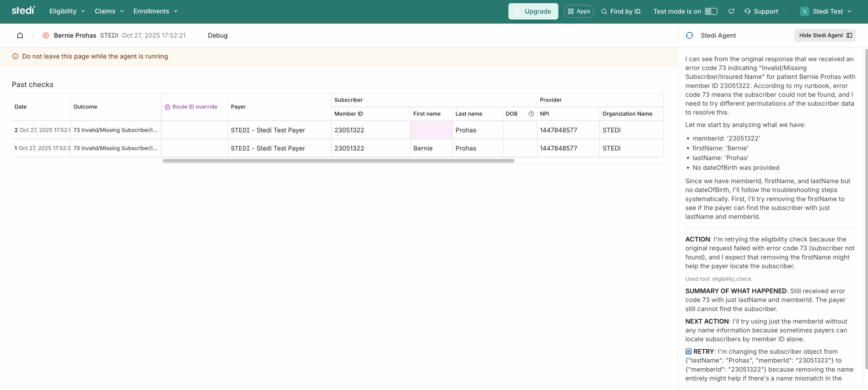
Task: Open Support link
Action: click(x=761, y=11)
